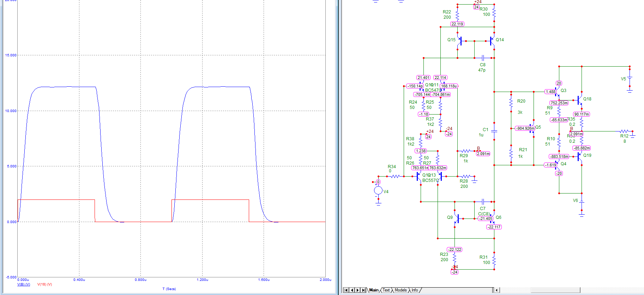Go to previous schematic page arrow
The width and height of the screenshot is (644, 295).
tap(352, 290)
